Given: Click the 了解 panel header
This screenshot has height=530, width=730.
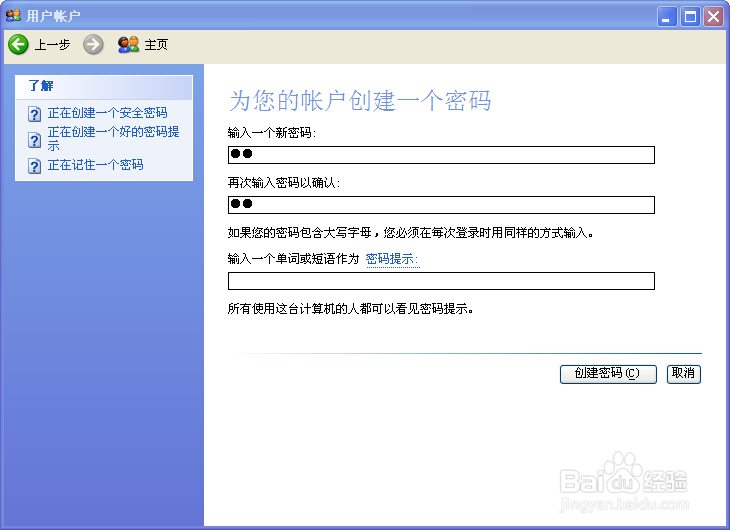Looking at the screenshot, I should (x=104, y=87).
